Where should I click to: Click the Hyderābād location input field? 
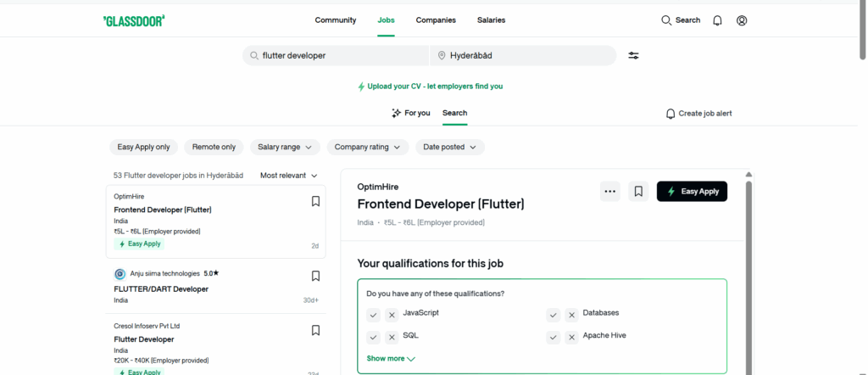point(523,55)
